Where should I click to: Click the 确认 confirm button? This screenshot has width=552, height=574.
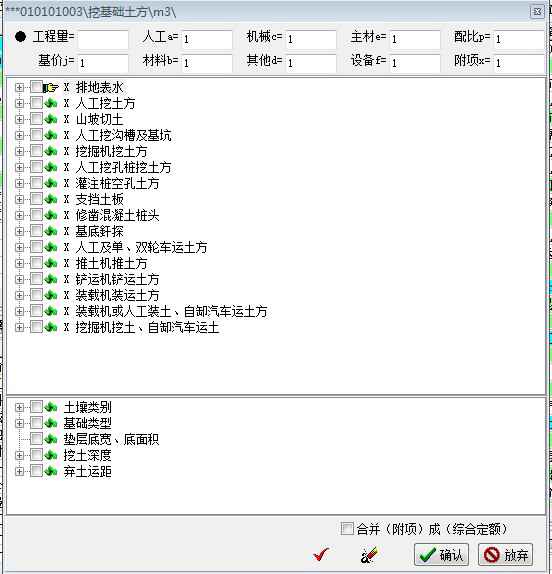point(441,555)
